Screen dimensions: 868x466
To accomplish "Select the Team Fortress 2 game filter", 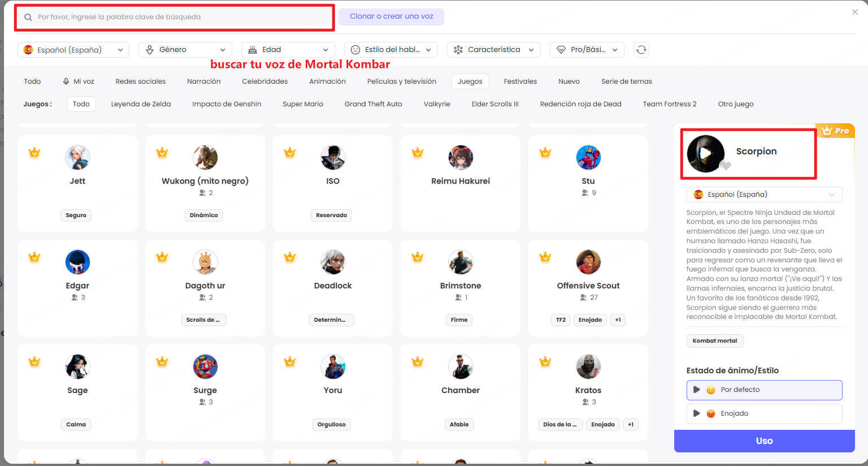I will 669,104.
